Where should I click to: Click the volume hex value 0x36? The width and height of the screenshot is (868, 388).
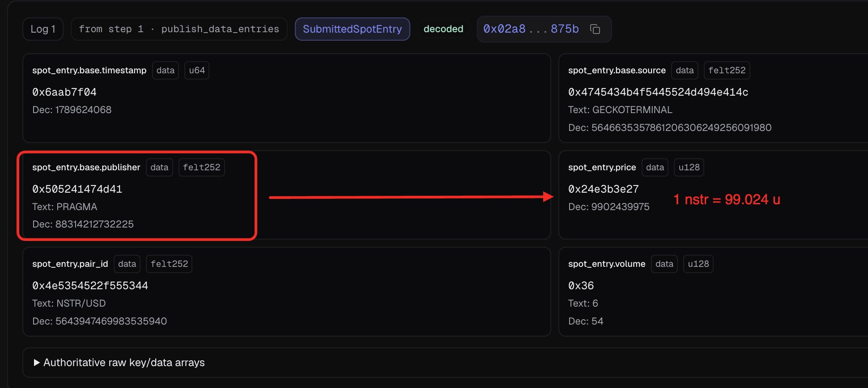[x=581, y=286]
